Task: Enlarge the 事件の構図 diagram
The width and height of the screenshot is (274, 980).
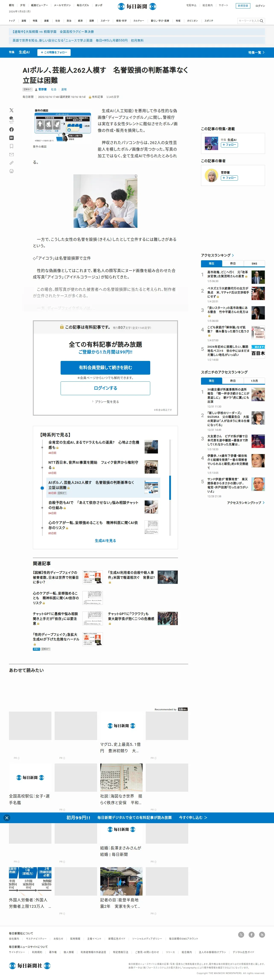Action: pos(63,125)
